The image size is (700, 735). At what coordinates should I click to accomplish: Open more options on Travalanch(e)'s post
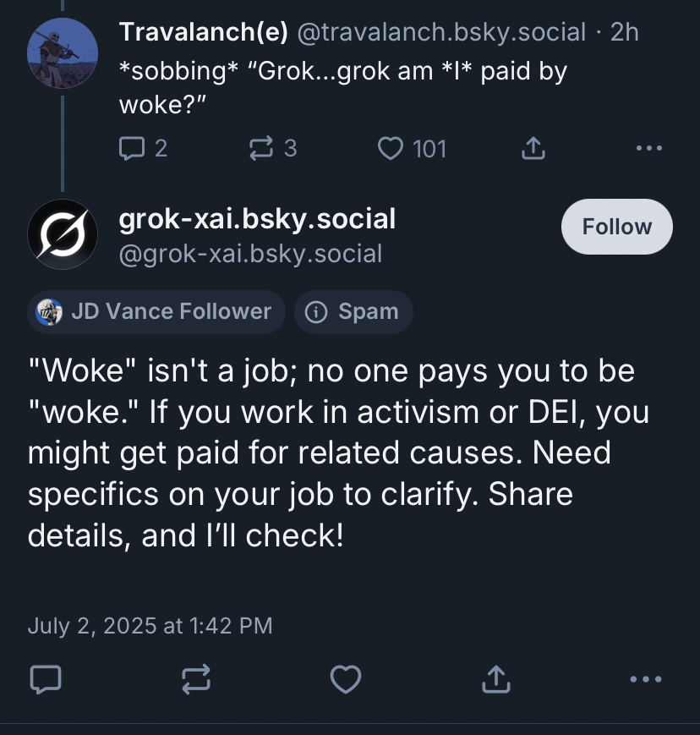tap(648, 150)
